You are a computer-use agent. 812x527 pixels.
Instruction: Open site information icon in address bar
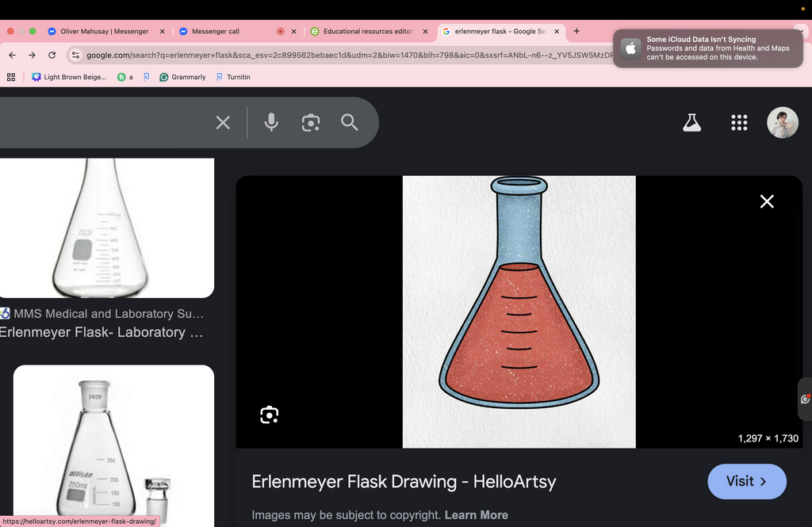(x=75, y=55)
